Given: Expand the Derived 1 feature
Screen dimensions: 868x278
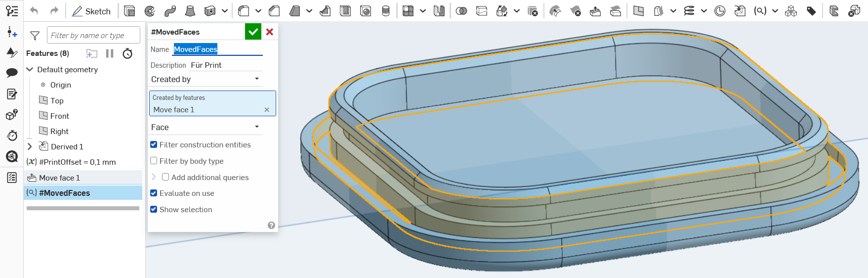Looking at the screenshot, I should (x=30, y=146).
